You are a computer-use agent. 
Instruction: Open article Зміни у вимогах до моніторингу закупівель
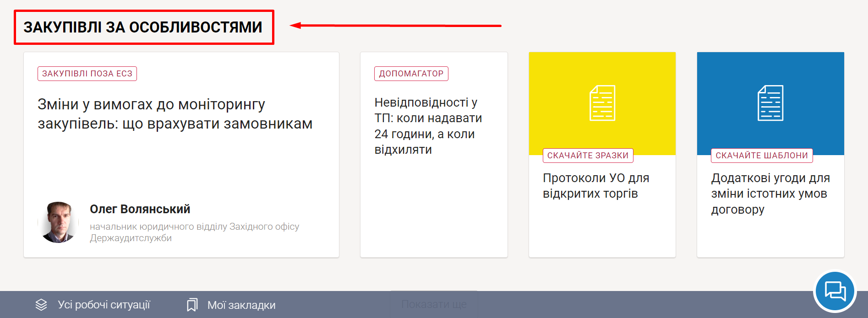(x=175, y=114)
